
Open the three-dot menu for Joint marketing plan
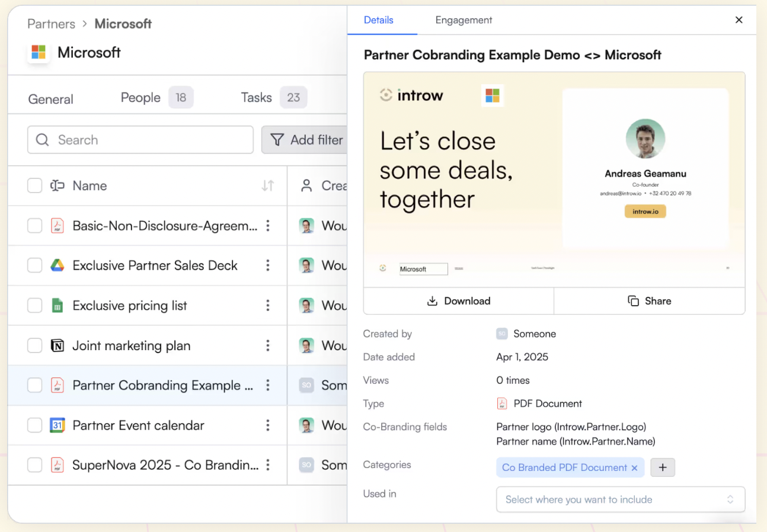[x=268, y=345]
